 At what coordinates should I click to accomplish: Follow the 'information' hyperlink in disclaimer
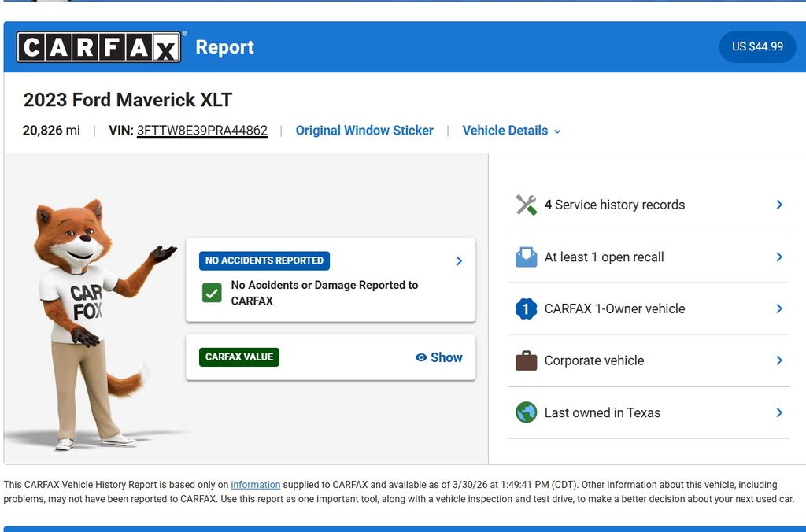click(255, 485)
